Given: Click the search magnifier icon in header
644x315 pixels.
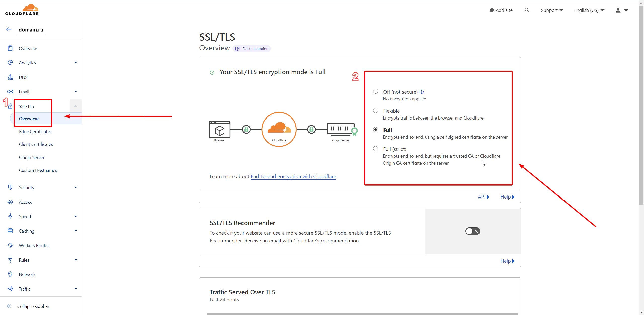Looking at the screenshot, I should click(x=527, y=10).
